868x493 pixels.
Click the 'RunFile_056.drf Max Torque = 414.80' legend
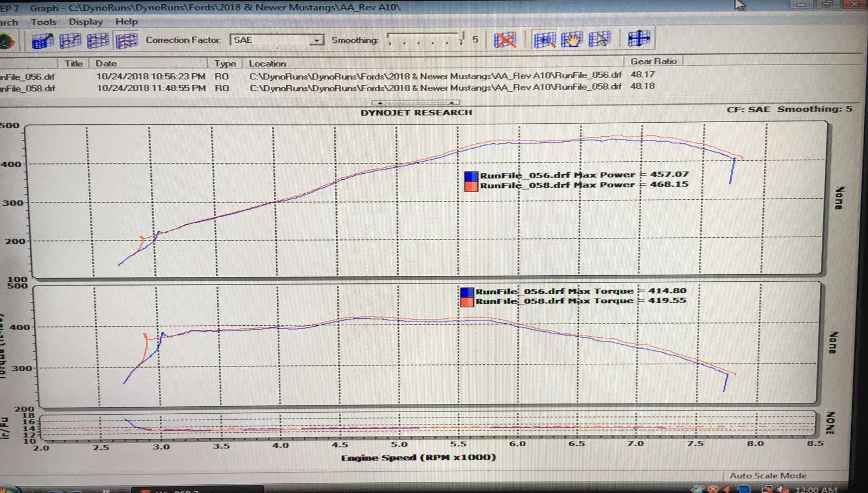pos(581,291)
